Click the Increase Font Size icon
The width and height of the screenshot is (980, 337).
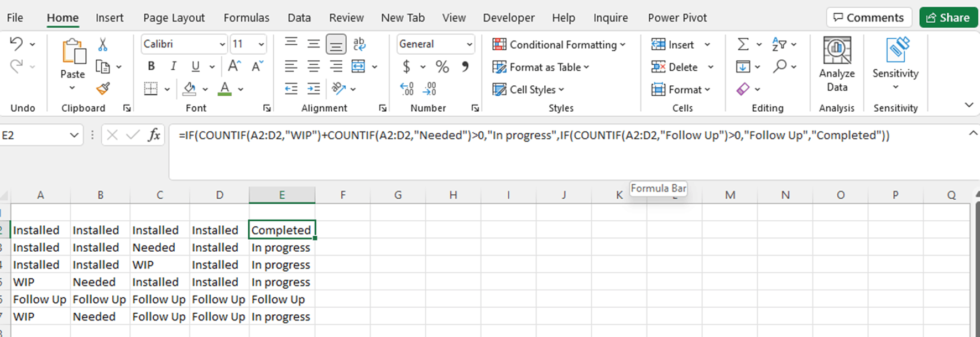(x=234, y=66)
